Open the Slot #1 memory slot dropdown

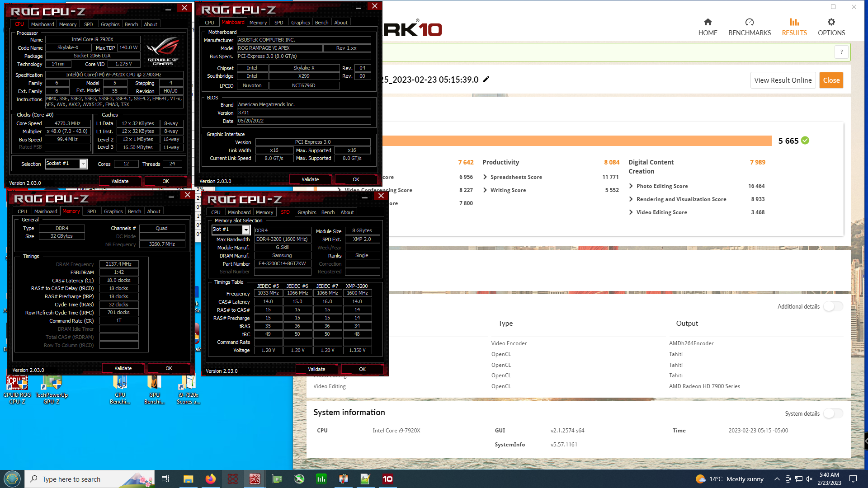click(x=246, y=230)
